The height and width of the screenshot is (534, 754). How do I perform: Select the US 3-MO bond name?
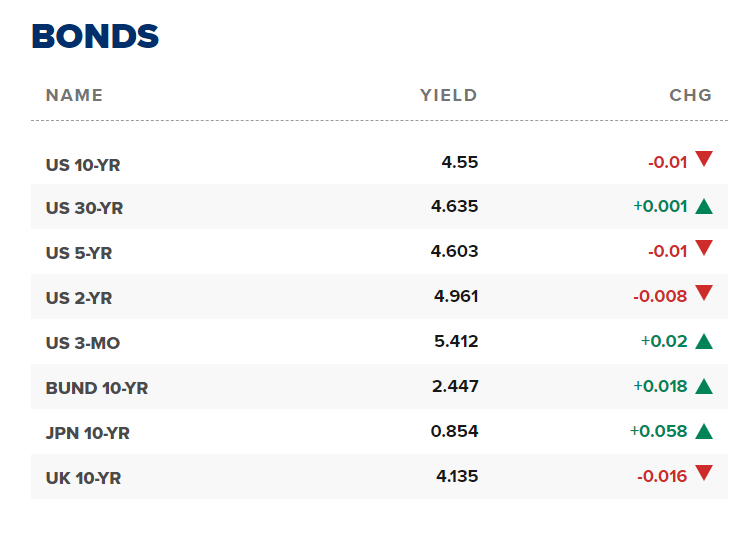(x=81, y=343)
